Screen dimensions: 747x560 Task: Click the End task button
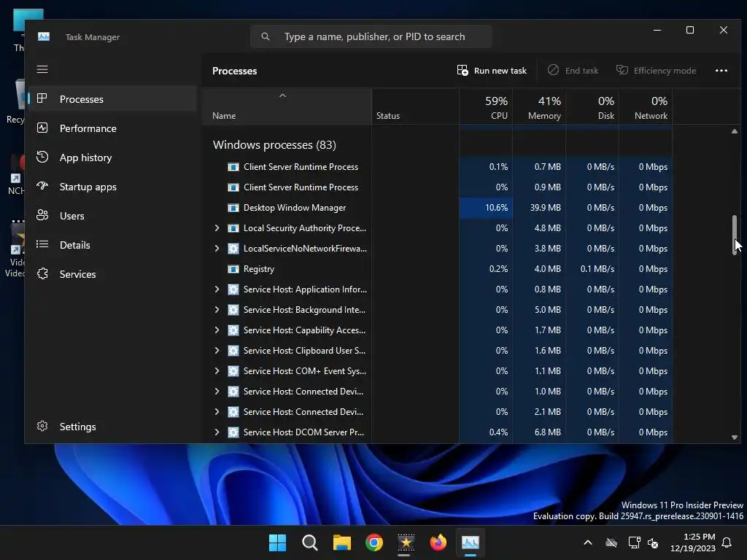573,71
